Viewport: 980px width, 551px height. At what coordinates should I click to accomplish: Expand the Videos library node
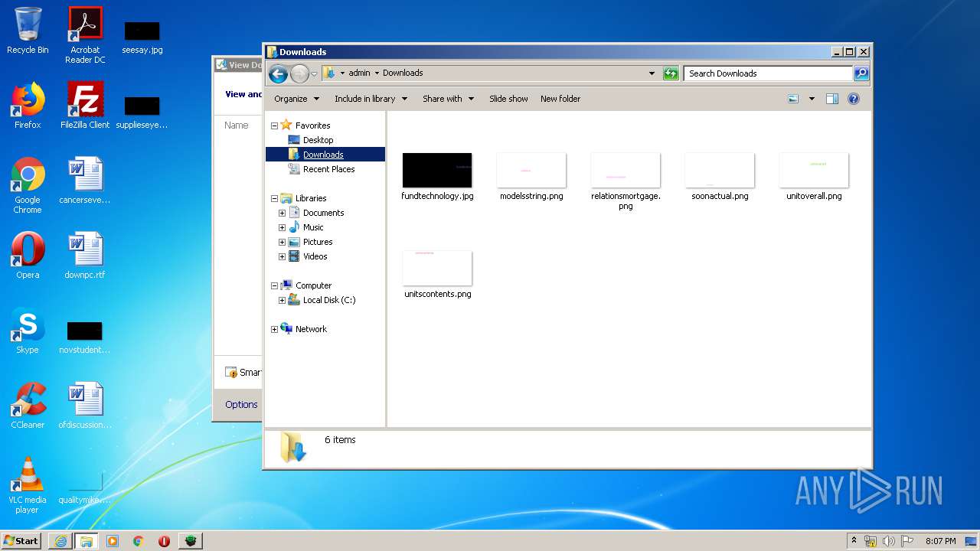(282, 256)
